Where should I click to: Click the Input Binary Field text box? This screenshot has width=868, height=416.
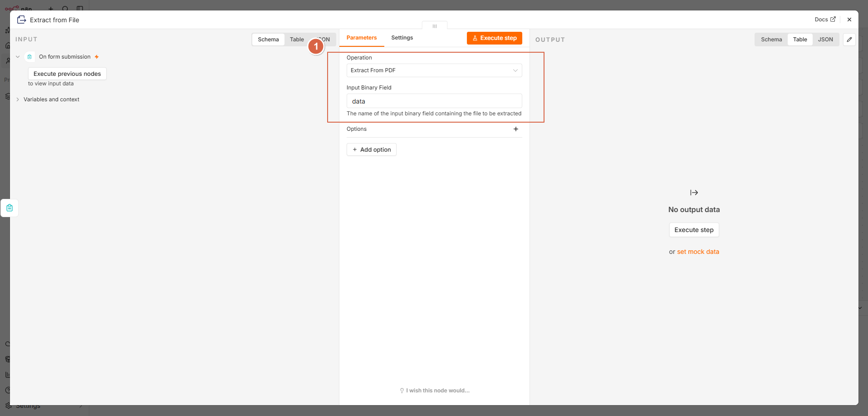(x=434, y=101)
